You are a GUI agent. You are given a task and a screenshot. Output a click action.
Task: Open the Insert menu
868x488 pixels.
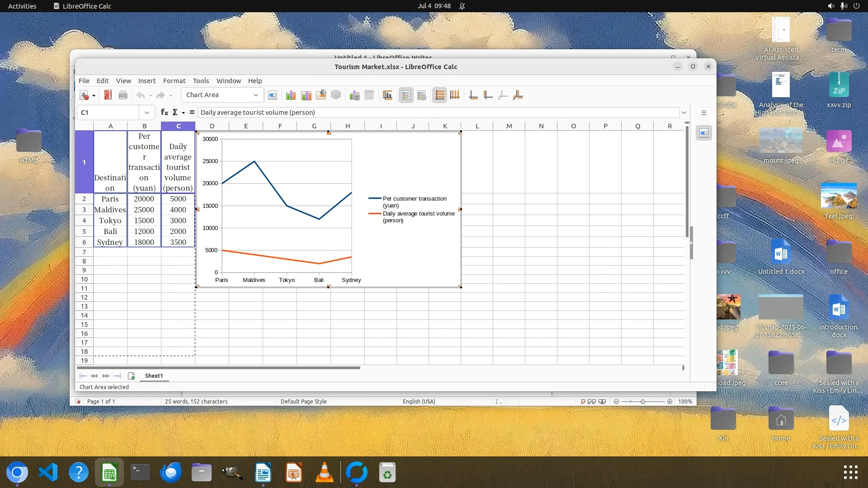click(146, 80)
